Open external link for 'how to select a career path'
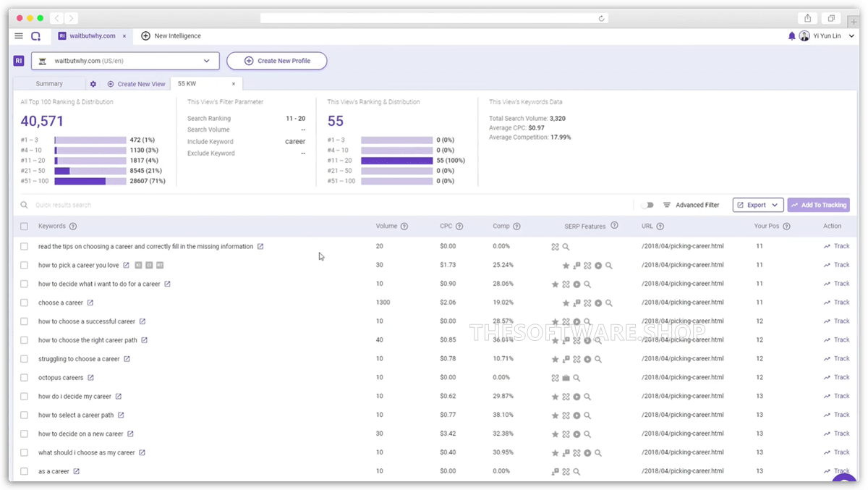The height and width of the screenshot is (490, 868). coord(121,415)
